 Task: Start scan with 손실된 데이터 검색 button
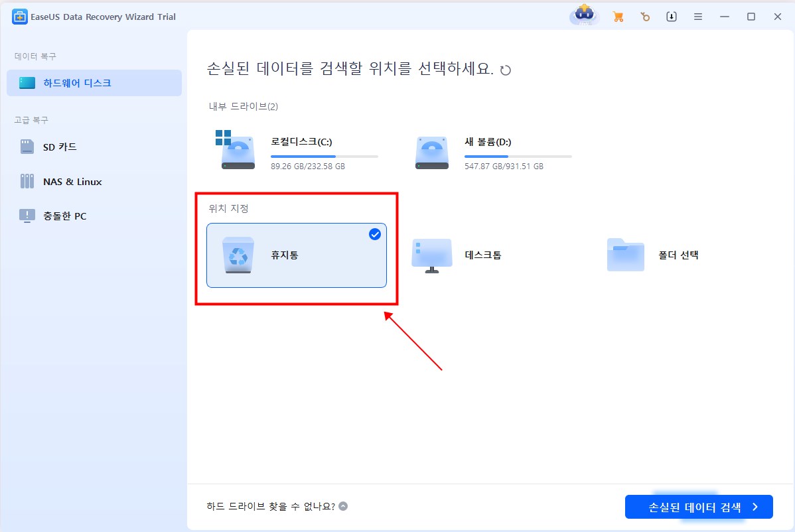tap(699, 507)
